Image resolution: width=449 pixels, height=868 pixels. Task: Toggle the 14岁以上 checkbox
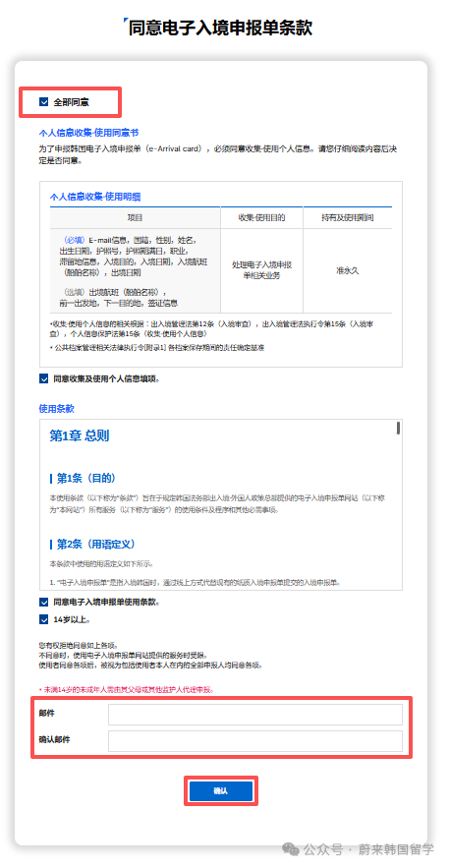(x=43, y=620)
